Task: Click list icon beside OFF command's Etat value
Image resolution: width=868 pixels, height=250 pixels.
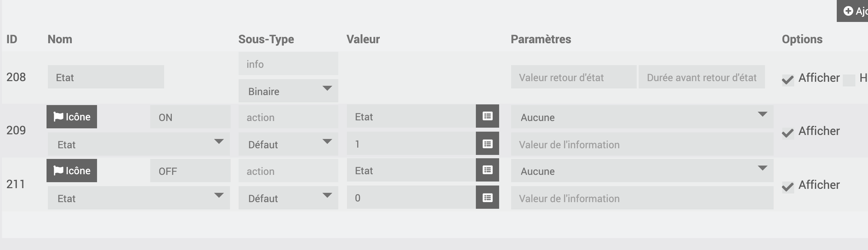Action: tap(487, 170)
